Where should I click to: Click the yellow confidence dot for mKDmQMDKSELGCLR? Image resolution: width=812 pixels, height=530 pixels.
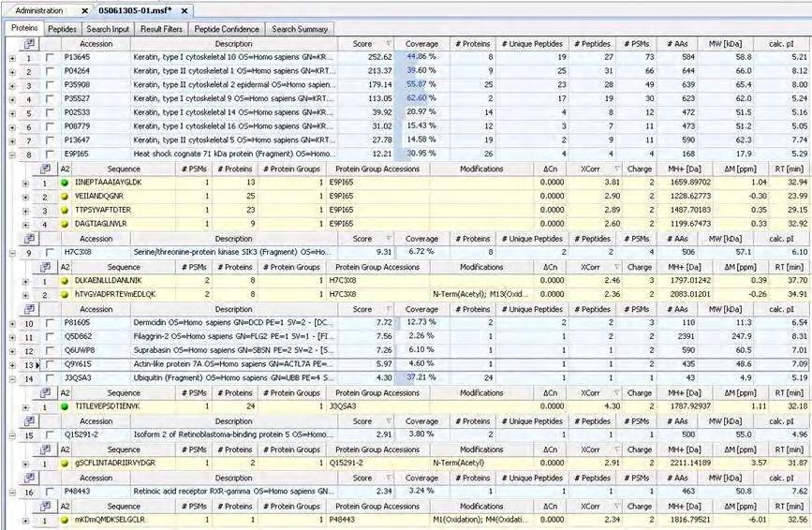(65, 520)
